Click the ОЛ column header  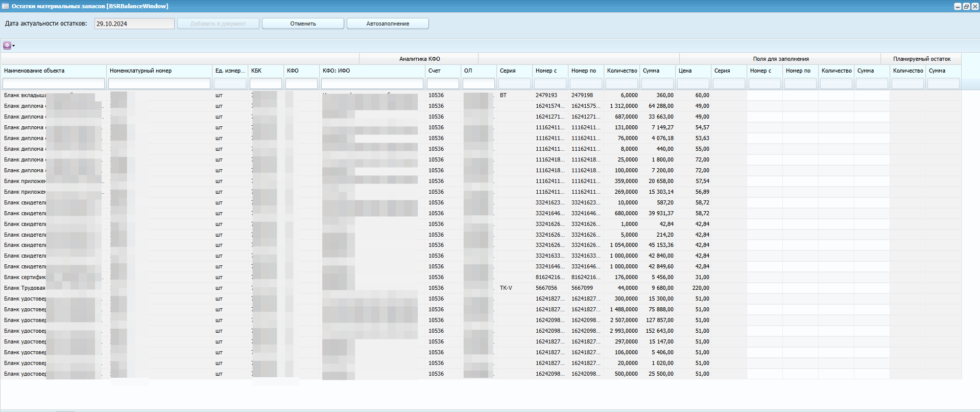tap(479, 71)
